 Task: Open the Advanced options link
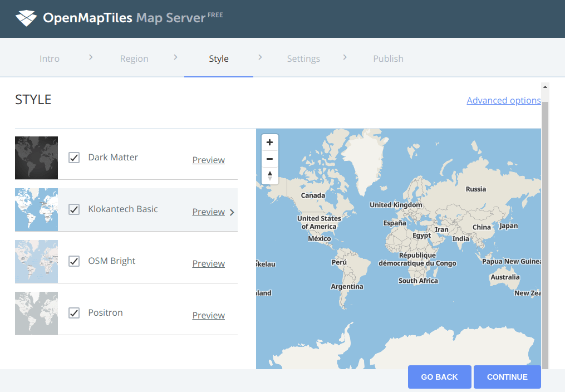[x=503, y=100]
